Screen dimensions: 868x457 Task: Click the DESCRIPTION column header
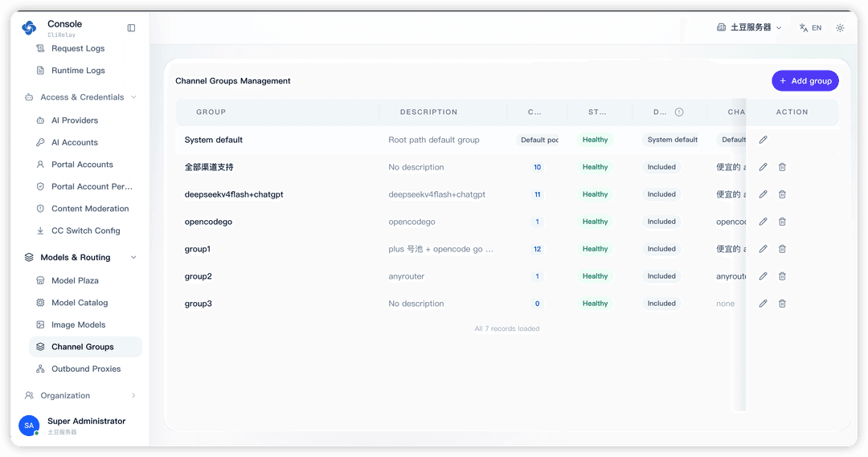pyautogui.click(x=428, y=112)
